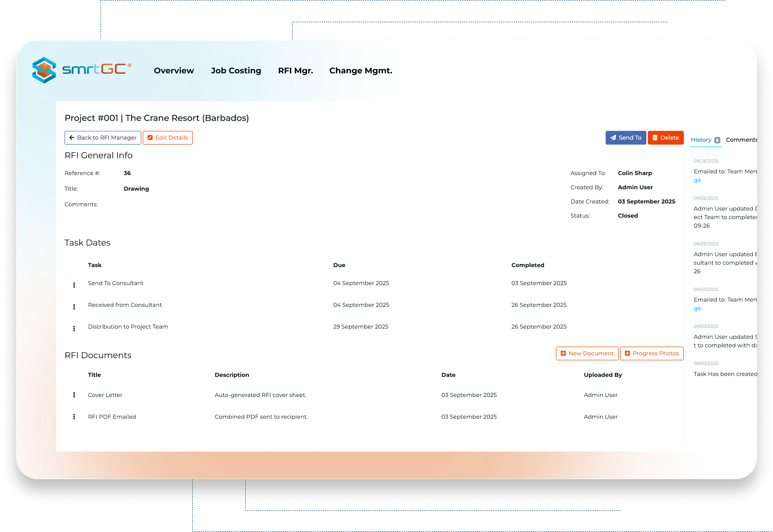Viewport: 773px width, 532px height.
Task: Open kebab menu for Received from Consultant task
Action: click(74, 307)
